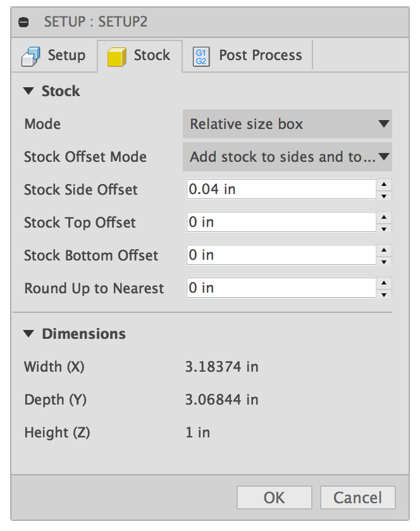
Task: Collapse the Stock section
Action: [28, 91]
